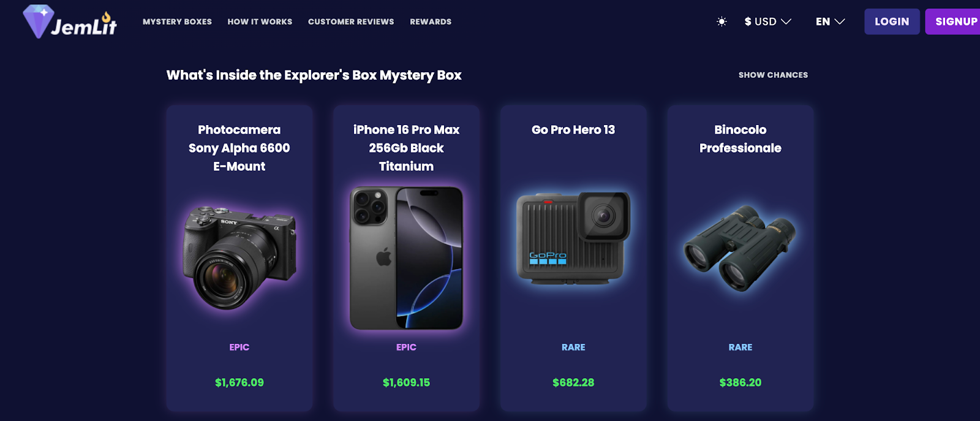
Task: Select the Rewards menu item
Action: pos(431,21)
